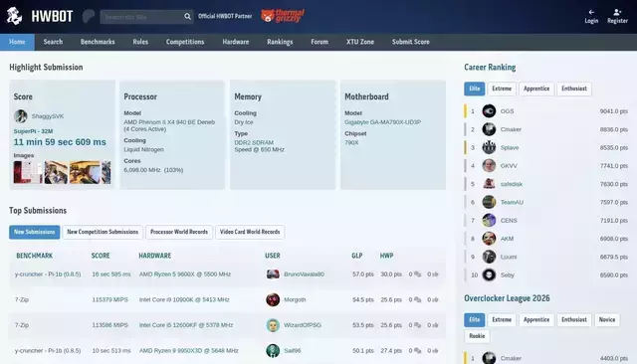The image size is (637, 364).
Task: Open the Rules menu item
Action: click(140, 42)
